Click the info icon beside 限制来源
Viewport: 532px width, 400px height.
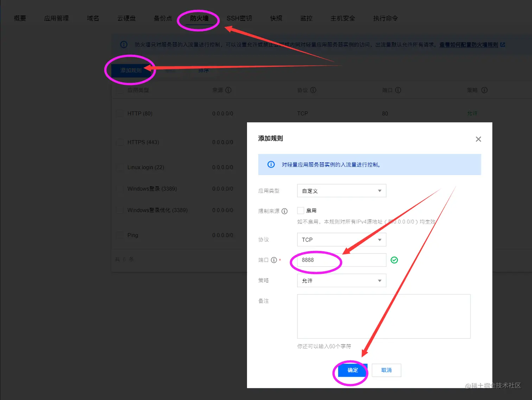click(x=285, y=211)
